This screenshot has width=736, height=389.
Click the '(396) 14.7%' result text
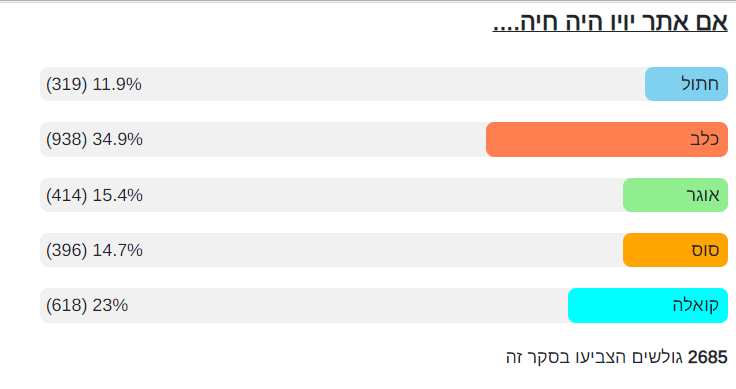(x=94, y=250)
